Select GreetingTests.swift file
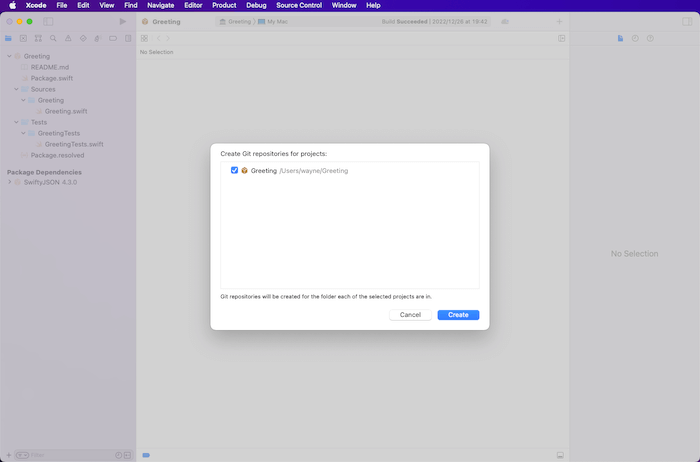The height and width of the screenshot is (462, 700). coord(74,144)
